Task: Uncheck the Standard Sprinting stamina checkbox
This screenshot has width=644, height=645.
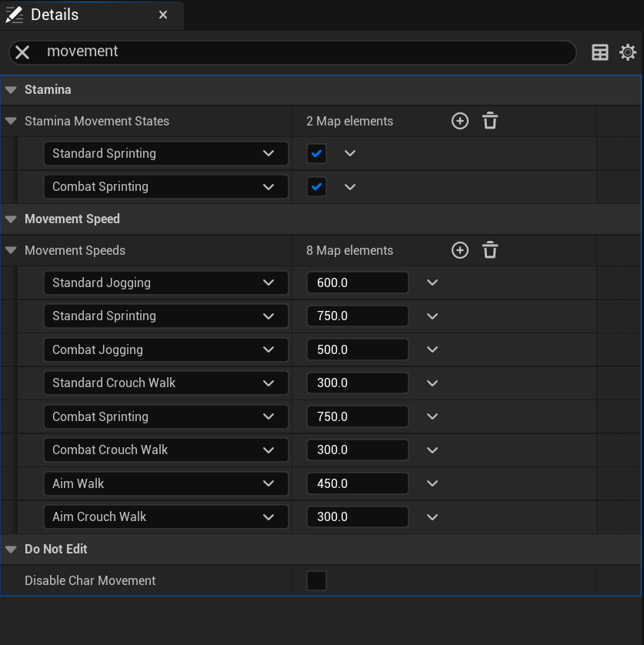Action: (x=317, y=153)
